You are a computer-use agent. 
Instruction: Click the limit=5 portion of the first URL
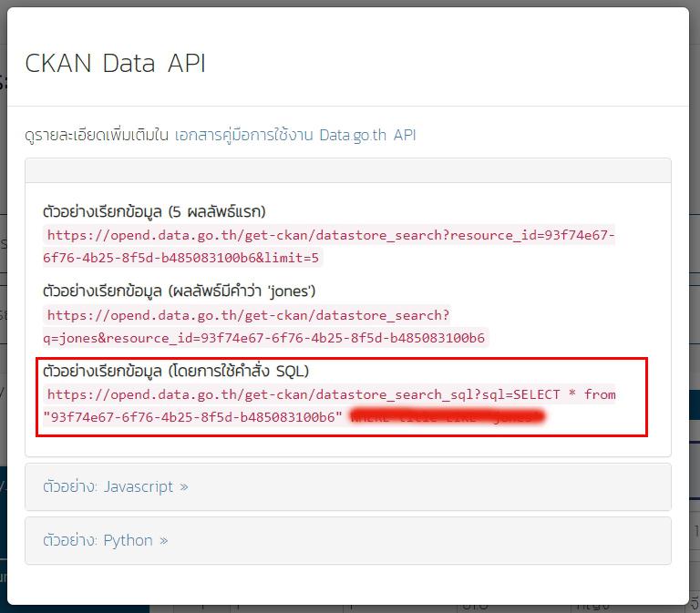[x=288, y=258]
